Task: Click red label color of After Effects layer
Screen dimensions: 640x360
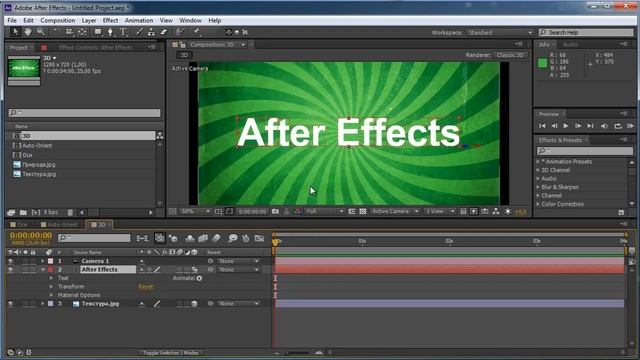Action: click(50, 269)
